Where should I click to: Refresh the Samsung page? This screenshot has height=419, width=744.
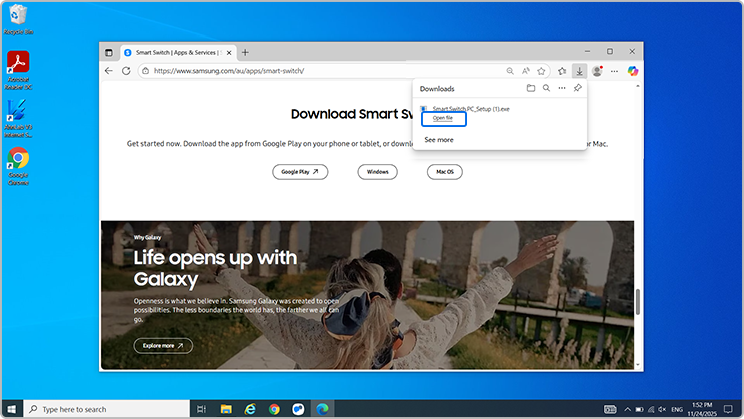[x=126, y=71]
